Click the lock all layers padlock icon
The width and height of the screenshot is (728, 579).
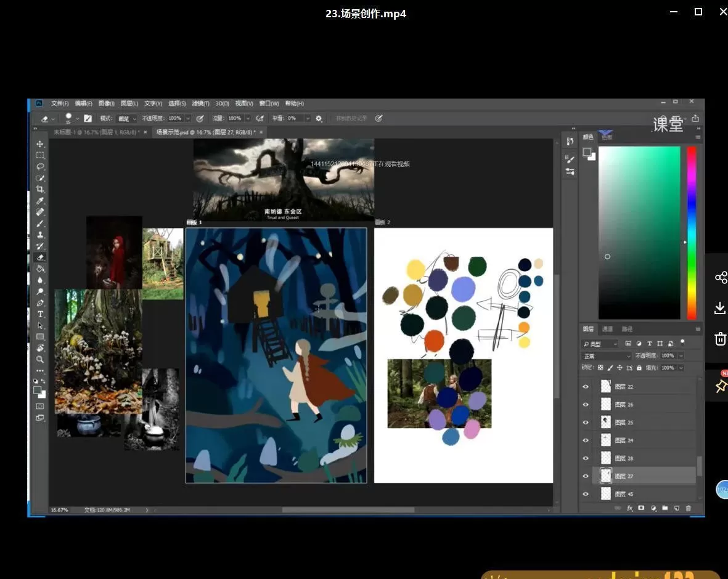(x=639, y=368)
